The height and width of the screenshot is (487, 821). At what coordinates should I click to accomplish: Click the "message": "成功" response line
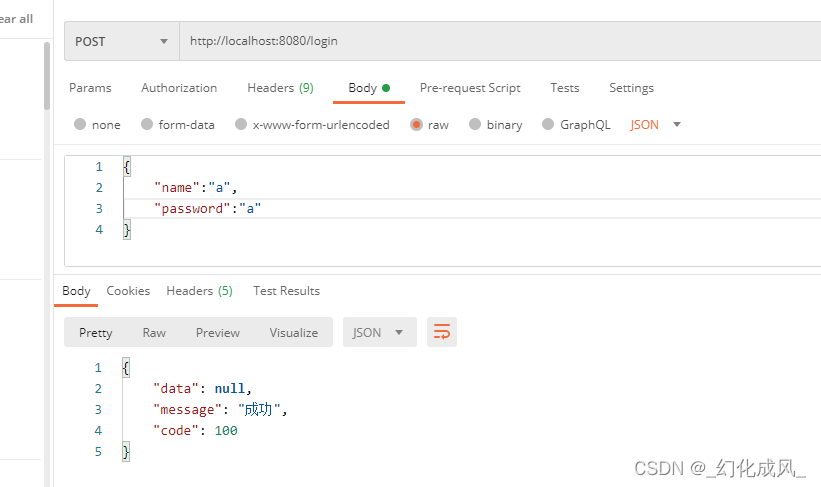tap(220, 409)
